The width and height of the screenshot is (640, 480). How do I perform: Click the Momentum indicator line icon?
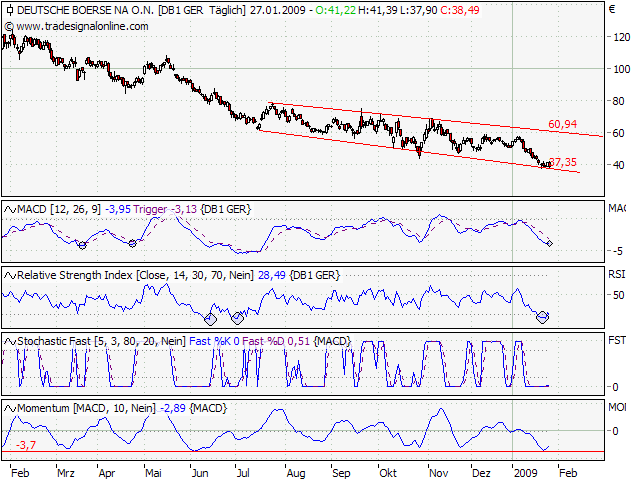click(x=10, y=407)
